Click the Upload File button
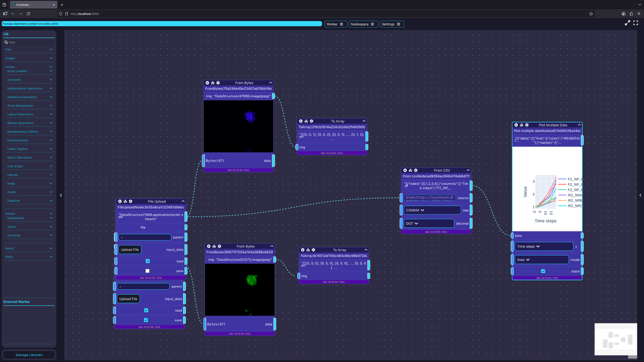Image resolution: width=644 pixels, height=362 pixels. point(129,249)
